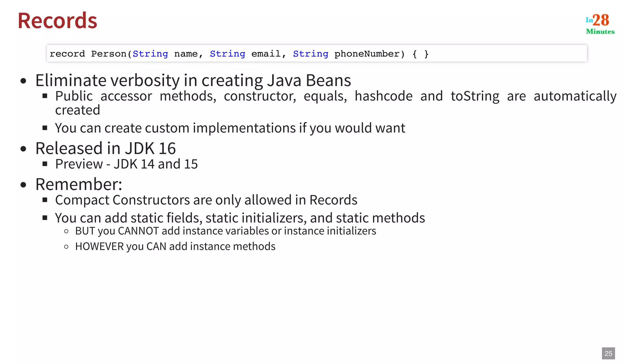Click 'Released in JDK 16' bullet
The height and width of the screenshot is (364, 624).
[105, 148]
